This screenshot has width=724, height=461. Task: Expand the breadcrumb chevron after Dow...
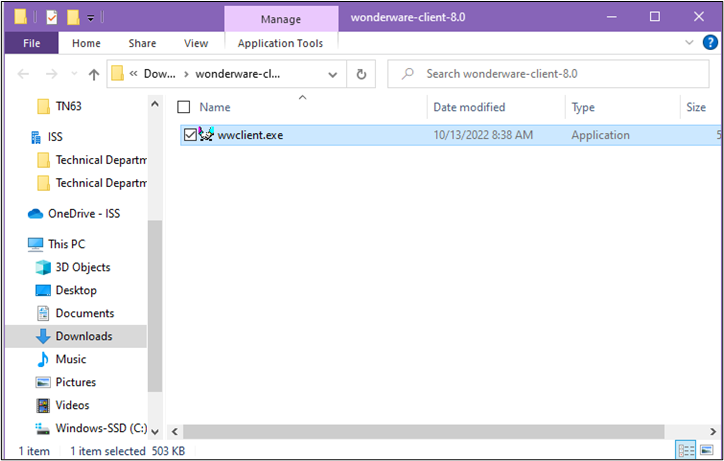pos(186,74)
